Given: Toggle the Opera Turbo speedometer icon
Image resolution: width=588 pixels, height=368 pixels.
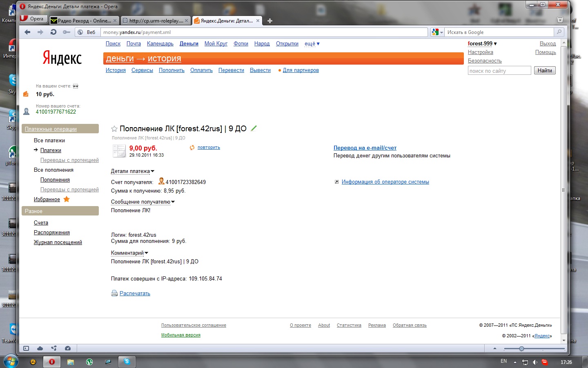Looking at the screenshot, I should point(68,348).
